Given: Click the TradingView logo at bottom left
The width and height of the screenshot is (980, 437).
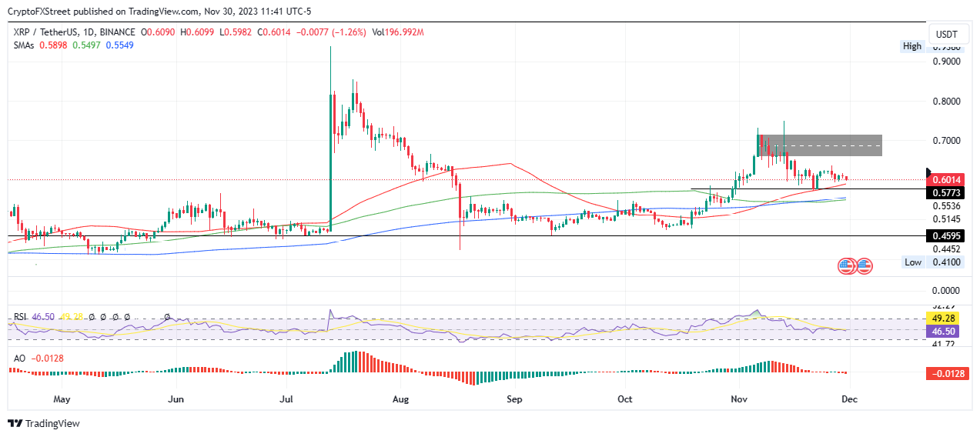Looking at the screenshot, I should (44, 423).
